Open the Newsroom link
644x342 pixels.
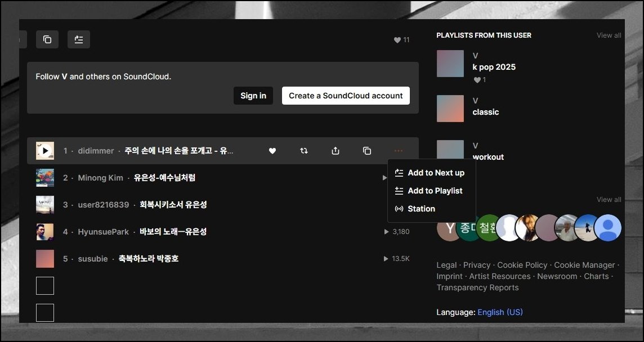[x=557, y=276]
